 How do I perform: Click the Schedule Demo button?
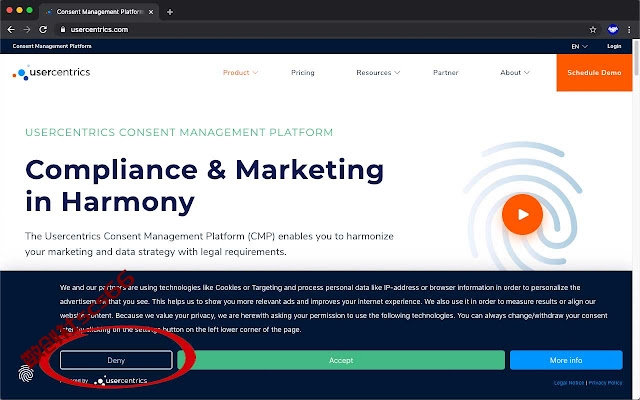(x=594, y=73)
